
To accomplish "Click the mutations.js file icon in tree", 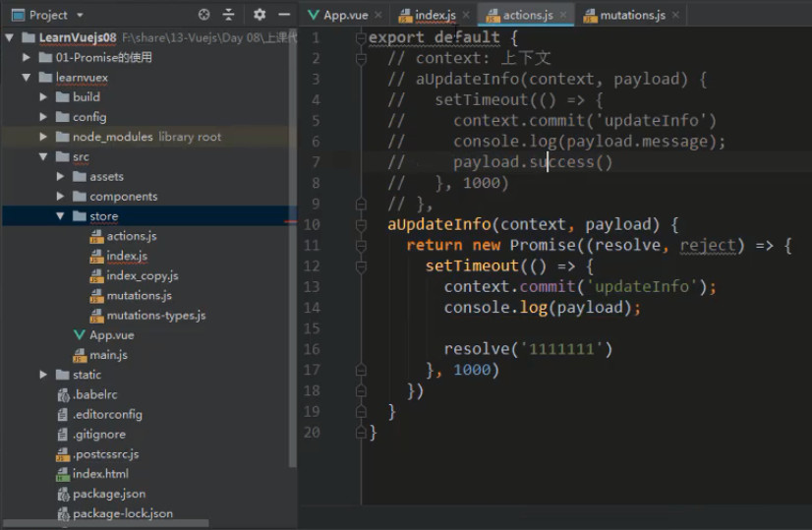I will (96, 296).
